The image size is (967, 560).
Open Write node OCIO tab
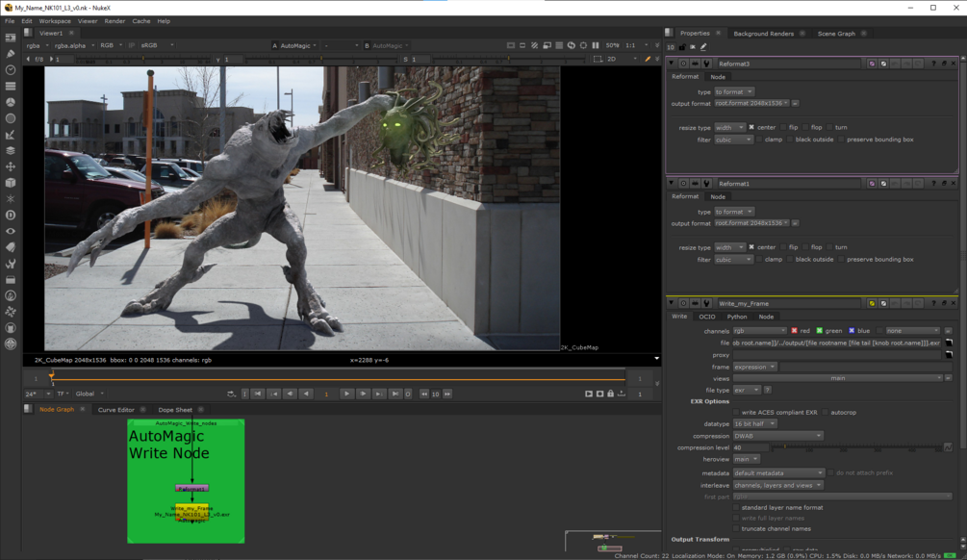(x=707, y=317)
